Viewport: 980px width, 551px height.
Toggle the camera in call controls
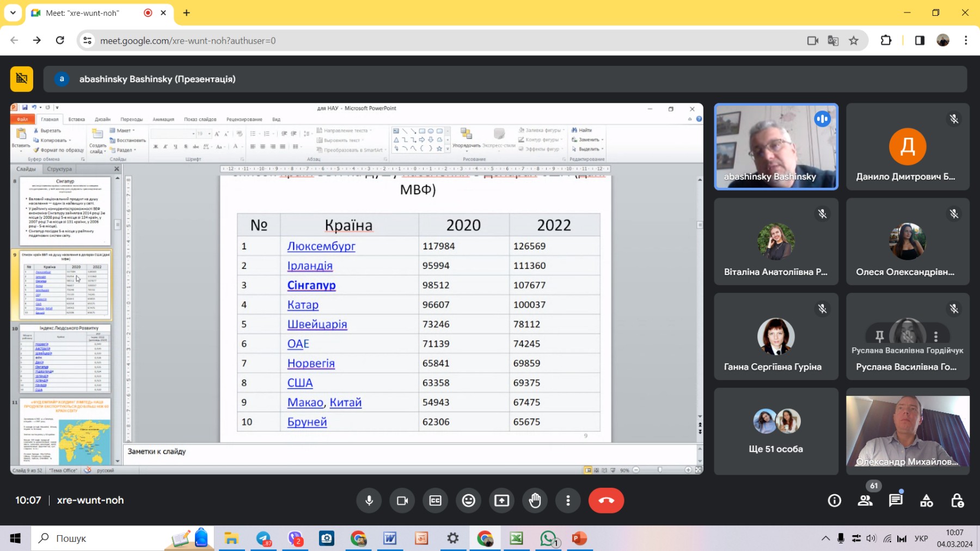402,500
